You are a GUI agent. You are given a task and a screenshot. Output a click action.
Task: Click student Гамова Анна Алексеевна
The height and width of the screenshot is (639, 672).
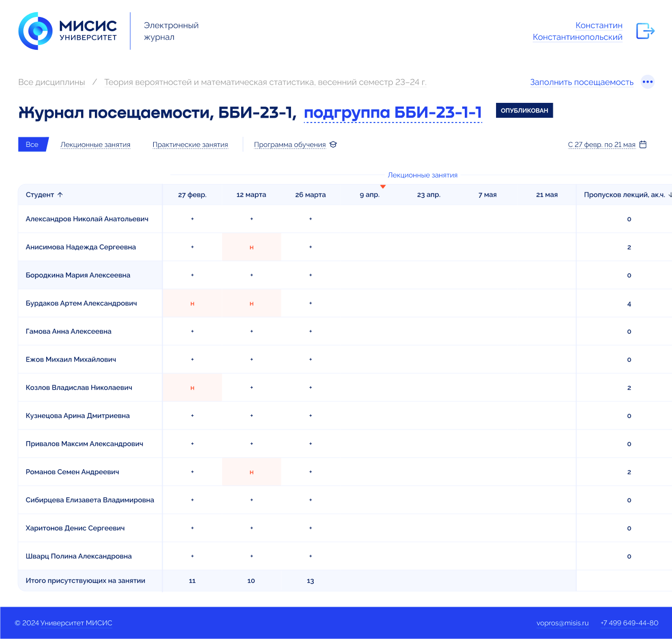[x=68, y=331]
